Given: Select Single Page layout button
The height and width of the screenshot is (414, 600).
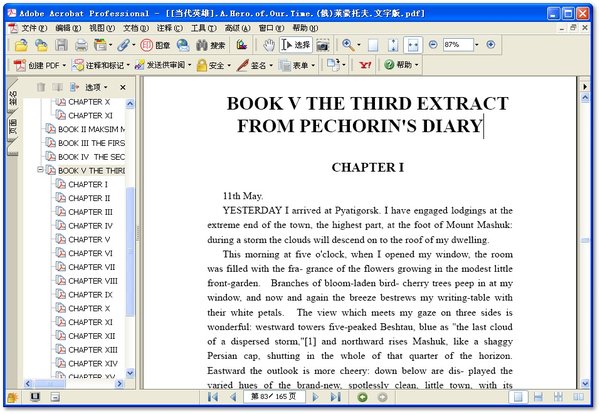Looking at the screenshot, I should tap(518, 397).
